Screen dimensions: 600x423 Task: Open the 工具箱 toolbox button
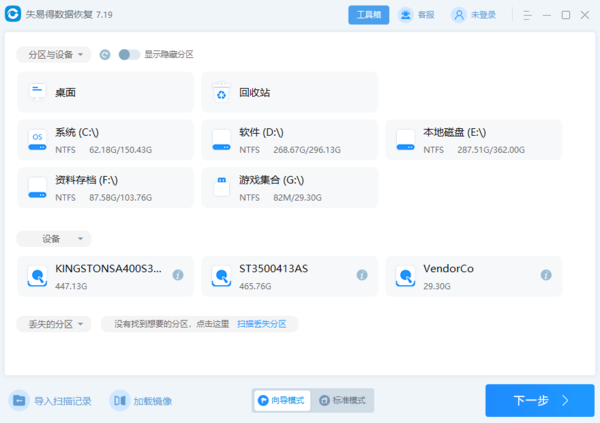pyautogui.click(x=369, y=15)
